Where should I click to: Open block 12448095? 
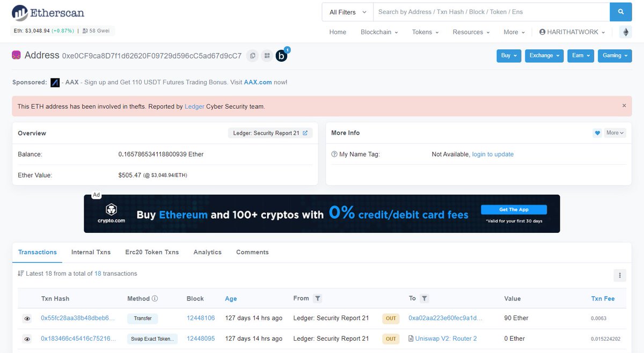coord(201,339)
